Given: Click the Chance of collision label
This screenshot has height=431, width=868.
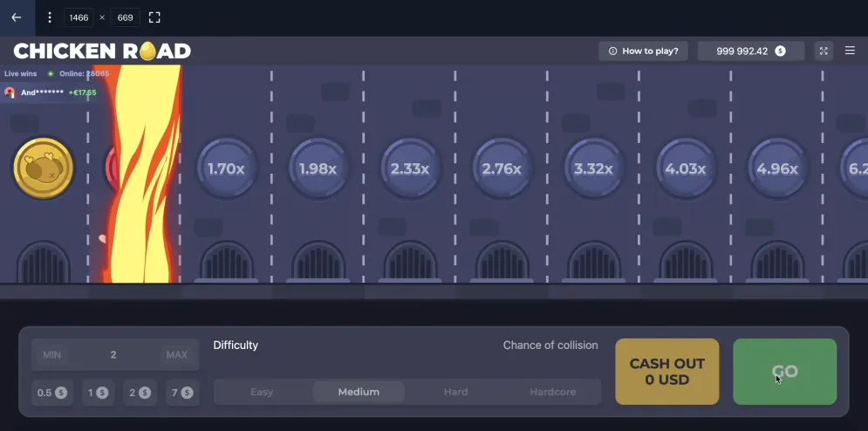Looking at the screenshot, I should [x=550, y=345].
